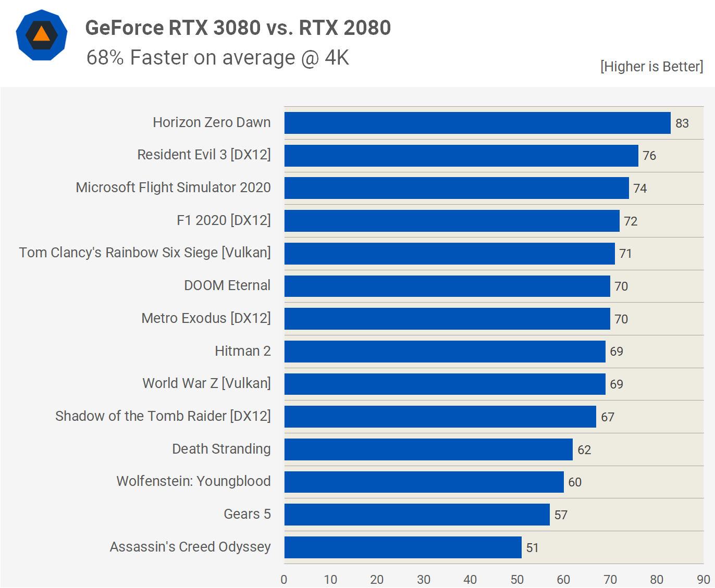Click the [Higher is Better] text
This screenshot has width=715, height=588.
click(651, 67)
